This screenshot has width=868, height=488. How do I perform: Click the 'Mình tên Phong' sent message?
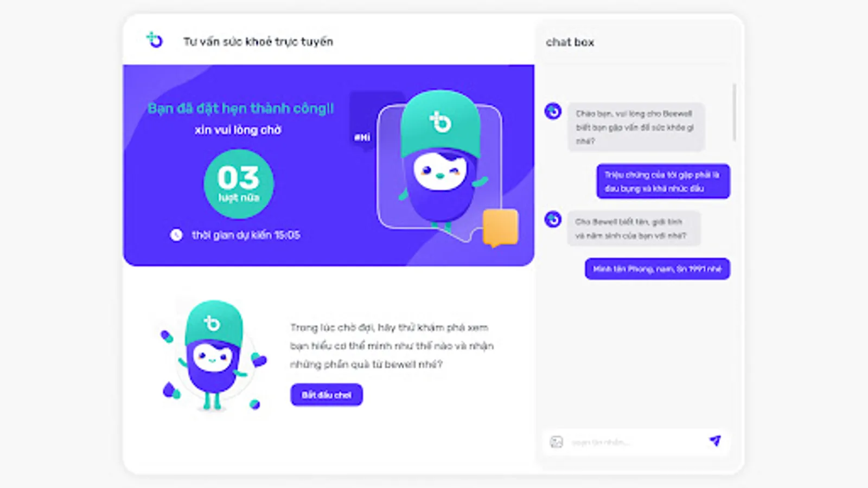click(658, 269)
